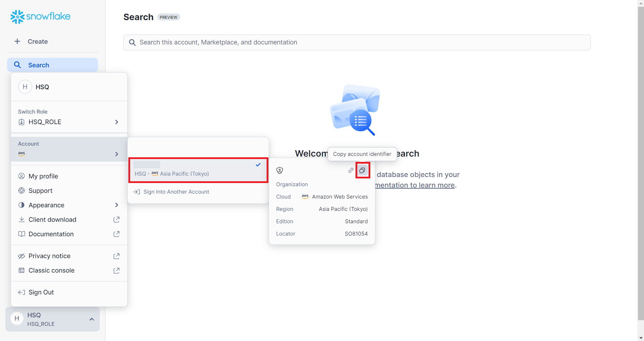
Task: Select the checked HSQ Tokyo account
Action: [198, 170]
